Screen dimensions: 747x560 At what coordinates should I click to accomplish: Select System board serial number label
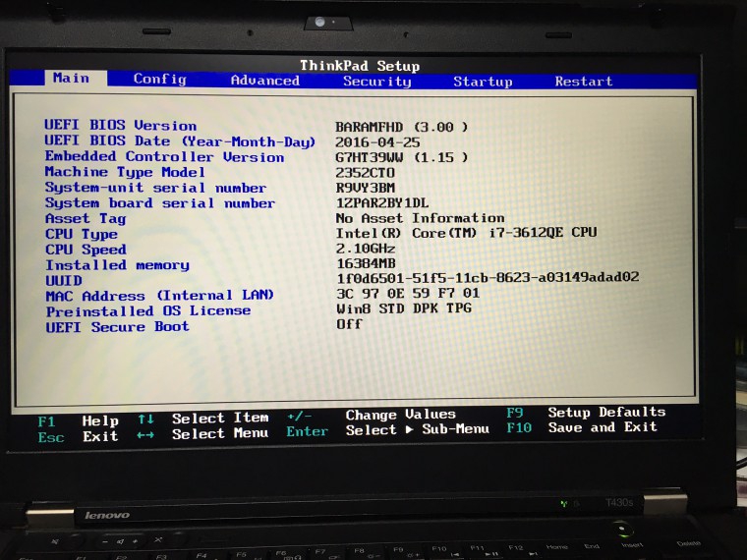[159, 203]
